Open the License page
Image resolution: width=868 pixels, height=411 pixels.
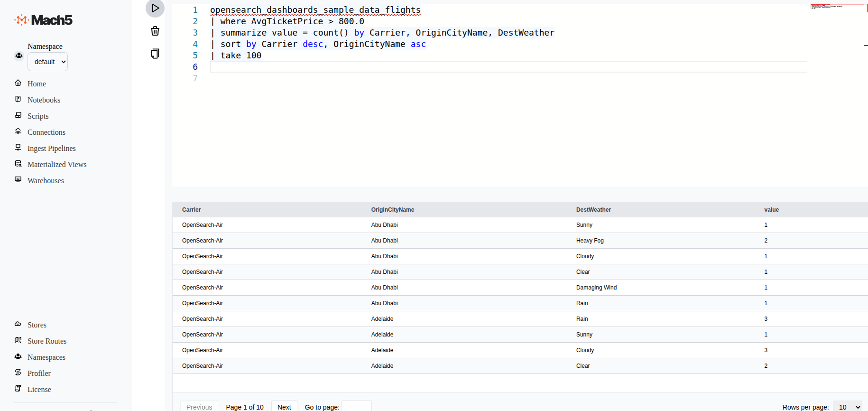point(39,390)
